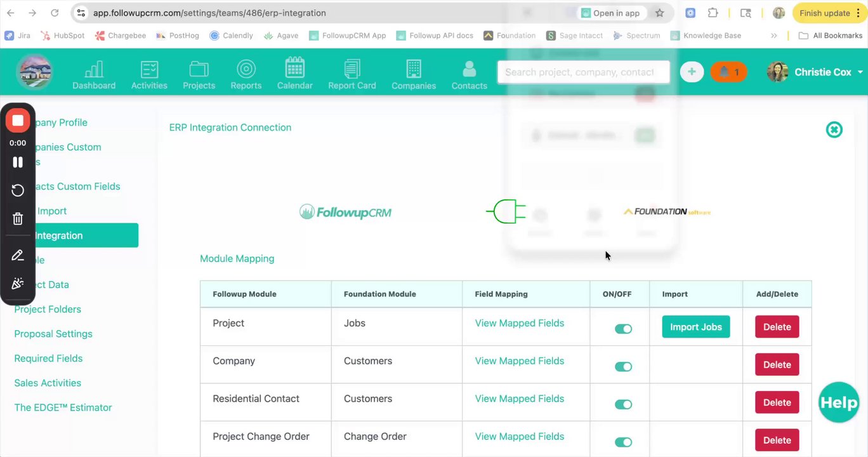Open the Calendly bookmark
The image size is (868, 457).
coord(231,36)
